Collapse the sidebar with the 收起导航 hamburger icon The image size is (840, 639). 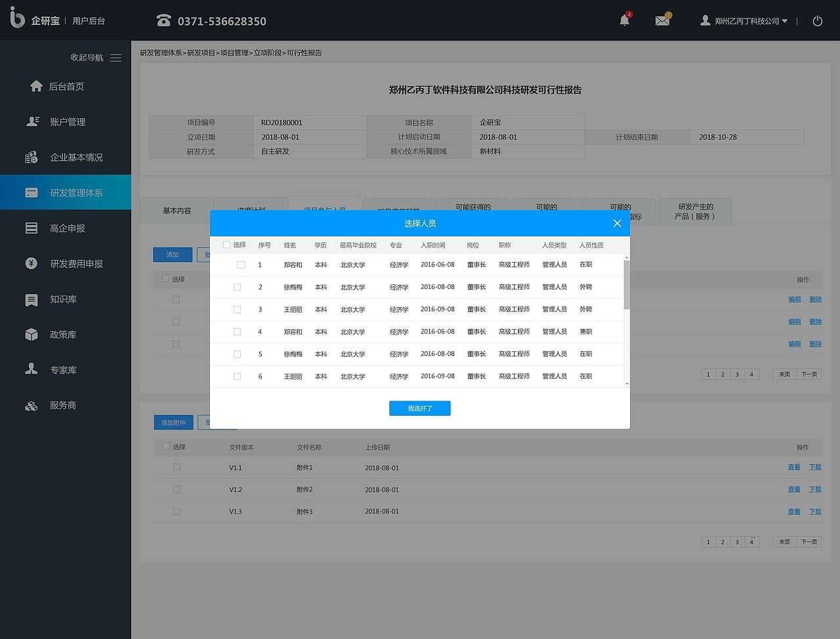[116, 58]
